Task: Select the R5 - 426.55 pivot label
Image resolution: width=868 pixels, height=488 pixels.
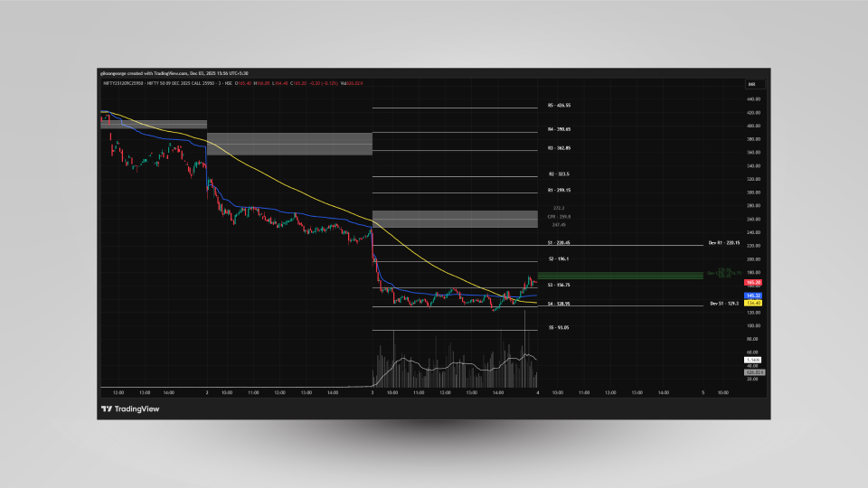Action: (559, 106)
